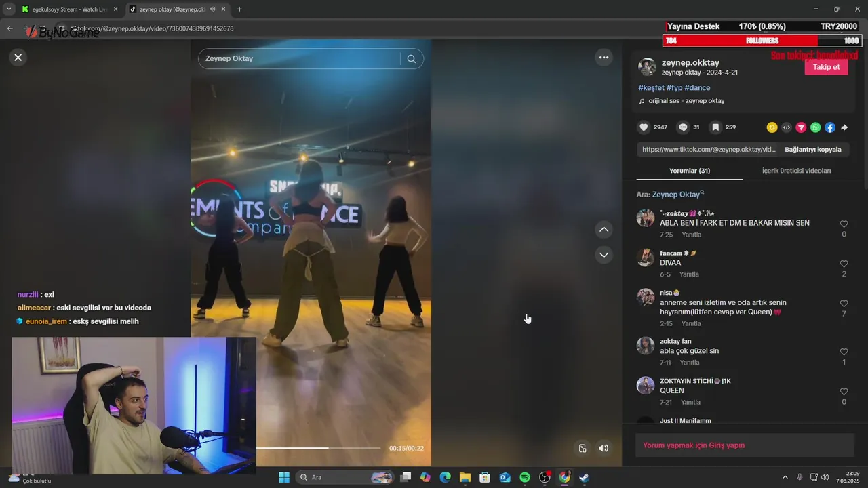Get embed code with the code icon
Screen dimensions: 868x488
coord(787,127)
